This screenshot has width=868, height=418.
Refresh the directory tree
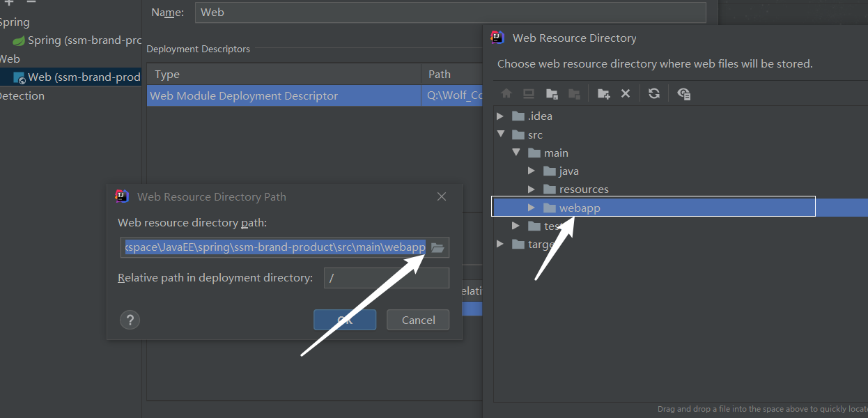[654, 93]
